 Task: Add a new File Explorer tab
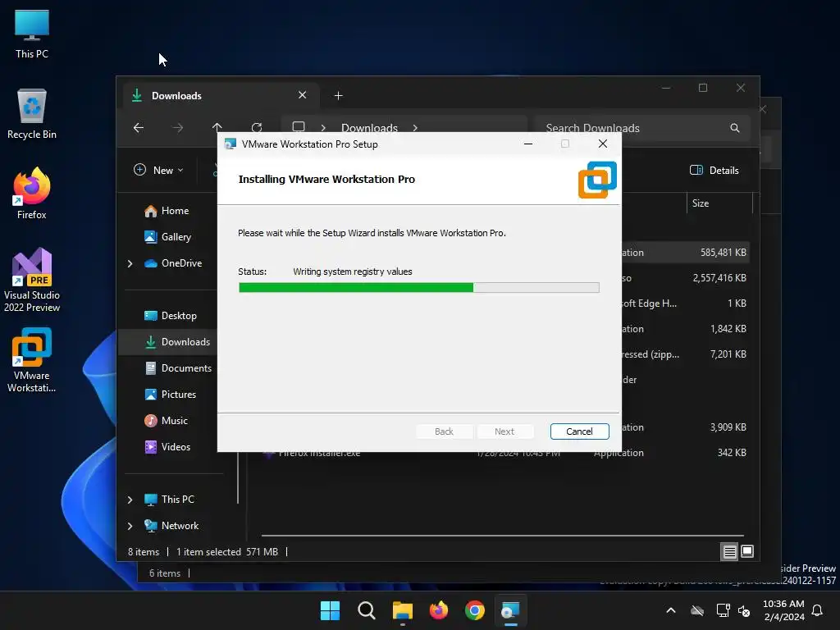pos(338,96)
